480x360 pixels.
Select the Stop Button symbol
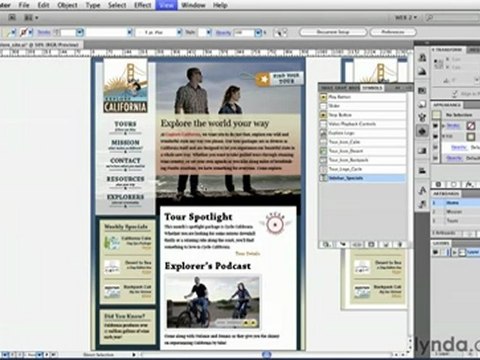click(363, 115)
